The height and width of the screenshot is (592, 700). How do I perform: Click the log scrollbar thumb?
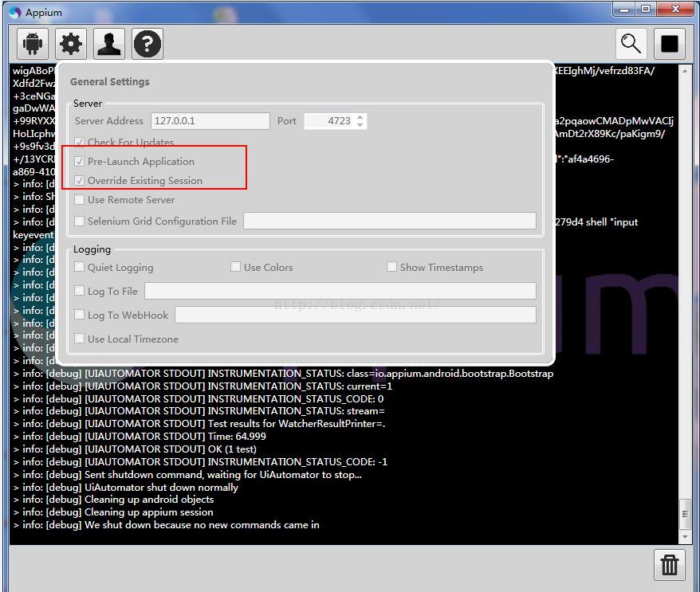coord(685,515)
